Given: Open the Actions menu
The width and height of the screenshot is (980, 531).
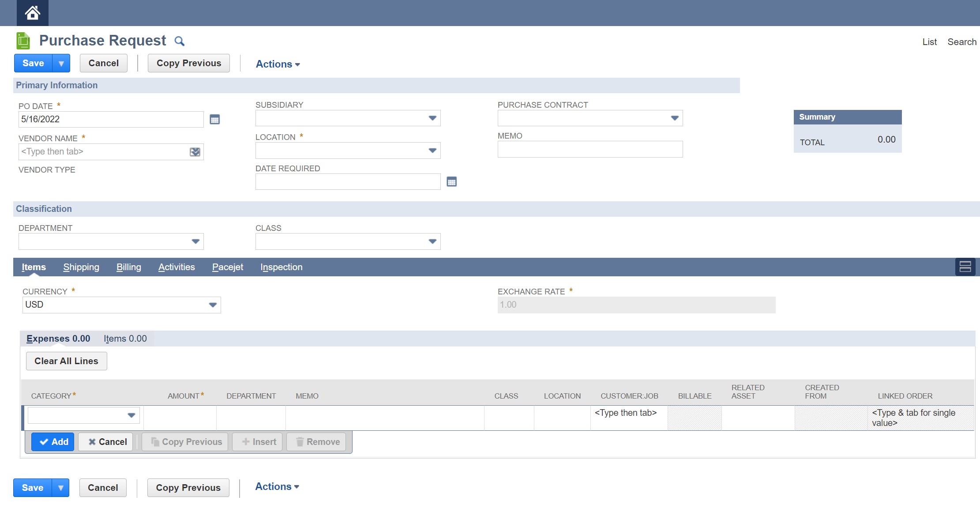Looking at the screenshot, I should click(277, 64).
